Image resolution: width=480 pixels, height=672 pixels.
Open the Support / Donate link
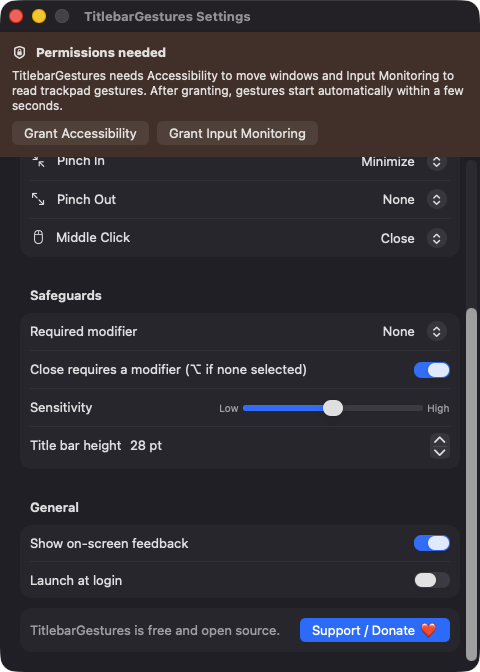pos(375,630)
